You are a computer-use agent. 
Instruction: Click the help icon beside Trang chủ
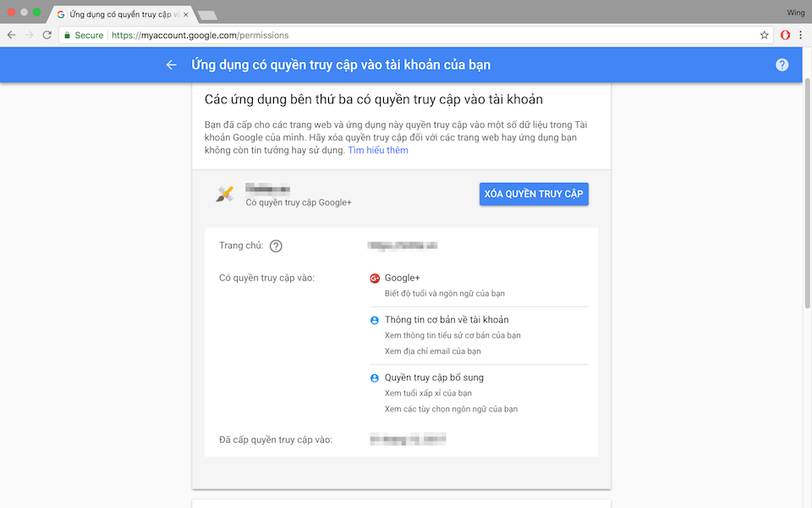(276, 246)
